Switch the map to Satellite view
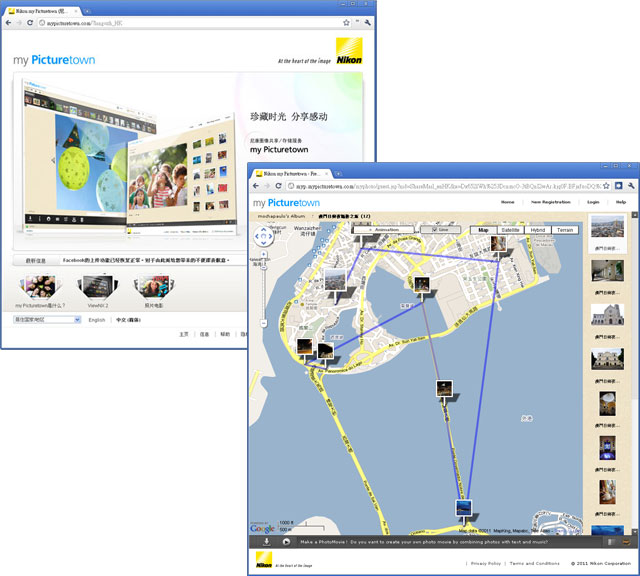This screenshot has width=640, height=576. coord(510,230)
